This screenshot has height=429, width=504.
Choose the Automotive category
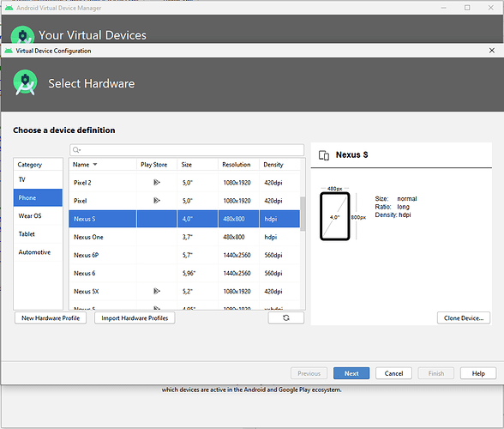[38, 252]
